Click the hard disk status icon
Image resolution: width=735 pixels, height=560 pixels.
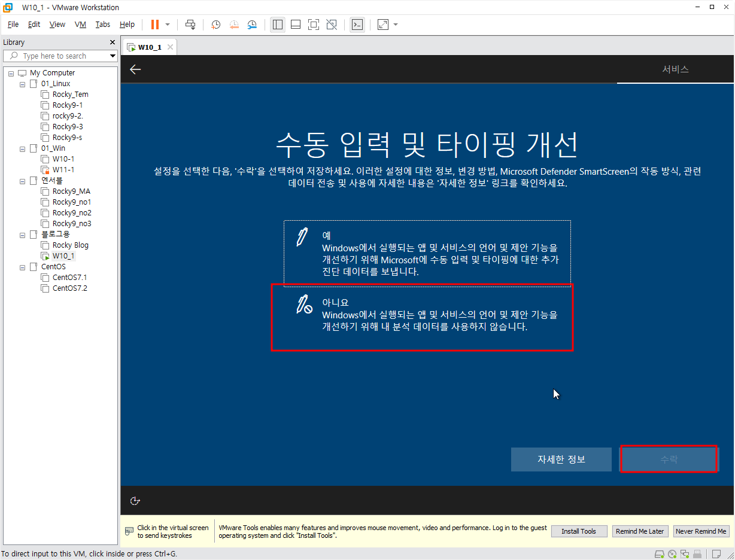click(660, 554)
